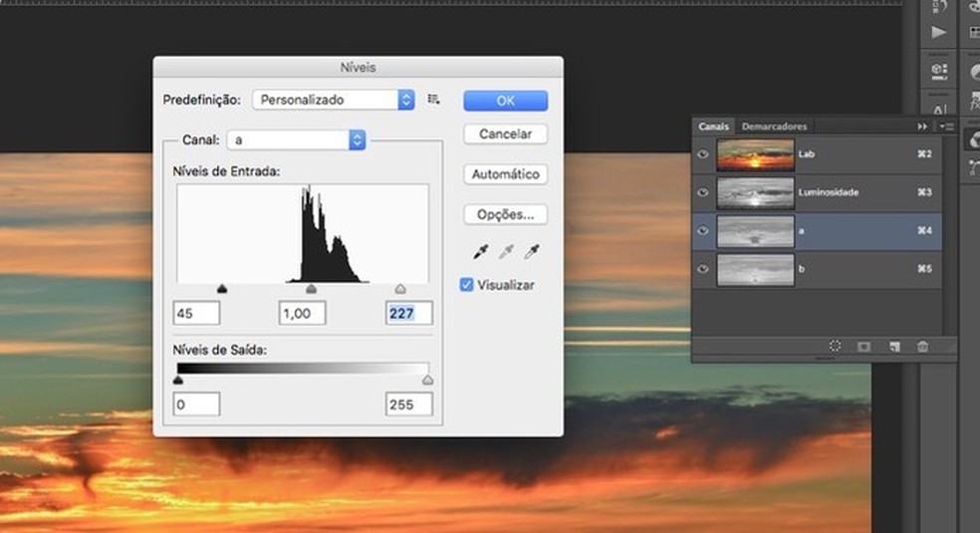Click the OK button
This screenshot has height=533, width=980.
pyautogui.click(x=505, y=101)
